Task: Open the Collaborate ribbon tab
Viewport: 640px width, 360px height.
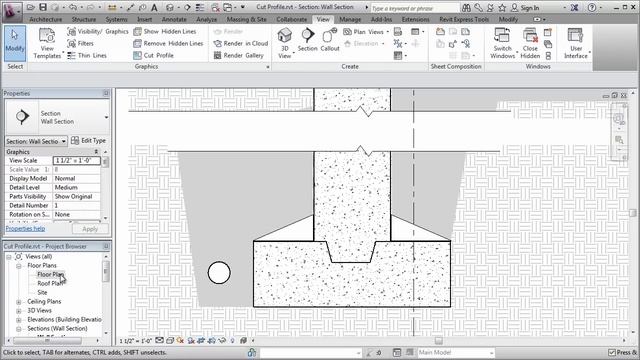Action: point(291,19)
